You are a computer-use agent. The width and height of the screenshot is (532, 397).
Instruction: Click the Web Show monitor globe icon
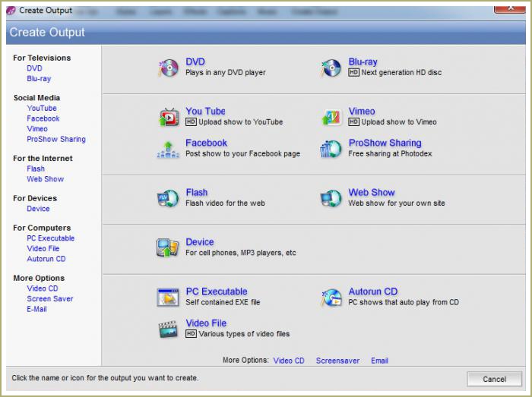click(x=331, y=198)
